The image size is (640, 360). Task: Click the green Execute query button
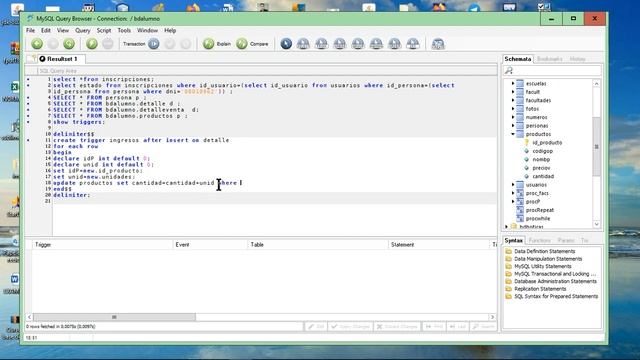(x=92, y=44)
